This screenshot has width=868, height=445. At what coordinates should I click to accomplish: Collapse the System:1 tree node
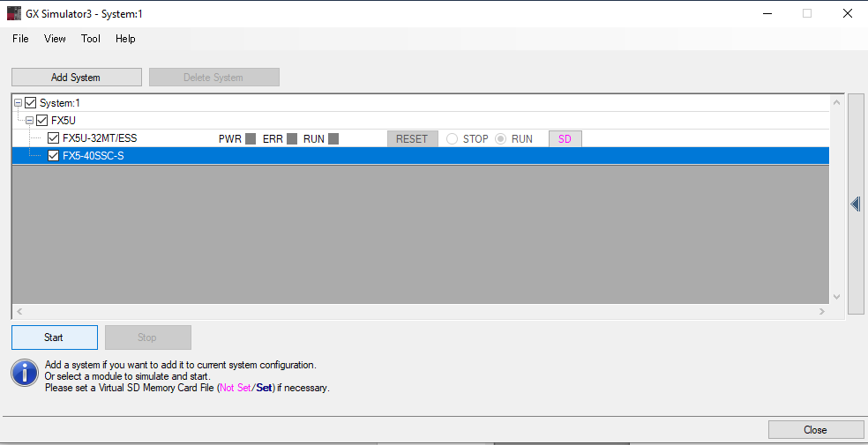19,103
